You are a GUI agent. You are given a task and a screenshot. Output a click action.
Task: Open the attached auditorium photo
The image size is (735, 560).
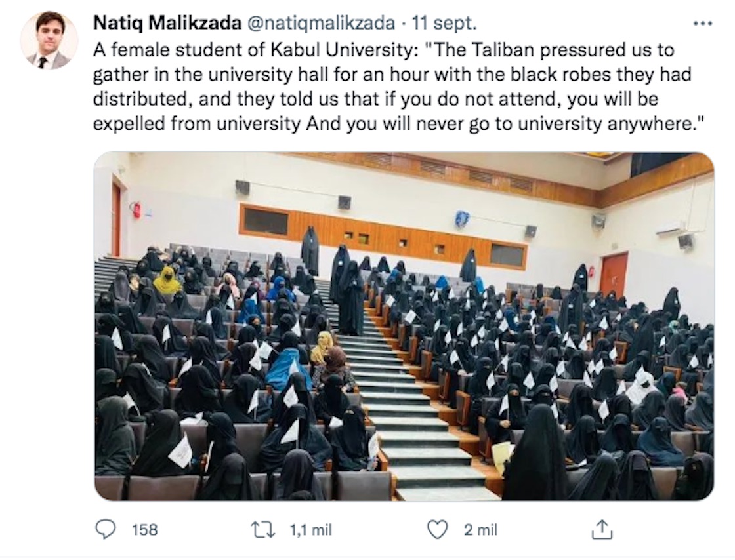point(404,327)
